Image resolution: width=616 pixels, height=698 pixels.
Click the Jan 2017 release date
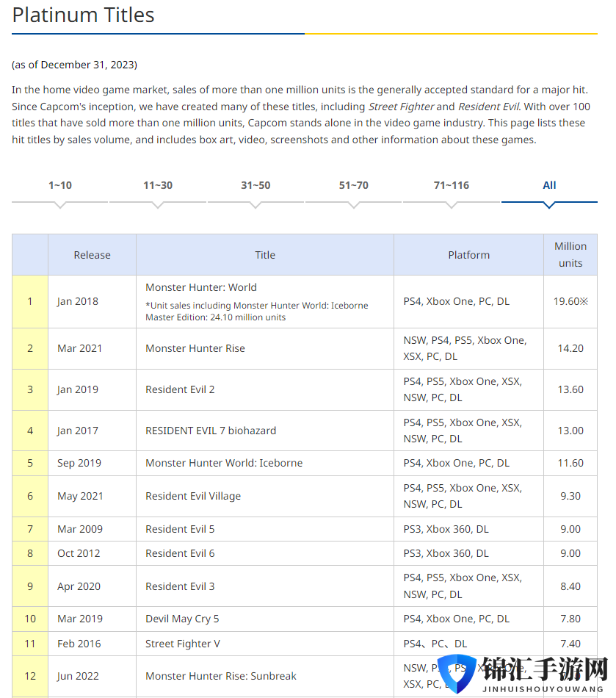[x=78, y=431]
